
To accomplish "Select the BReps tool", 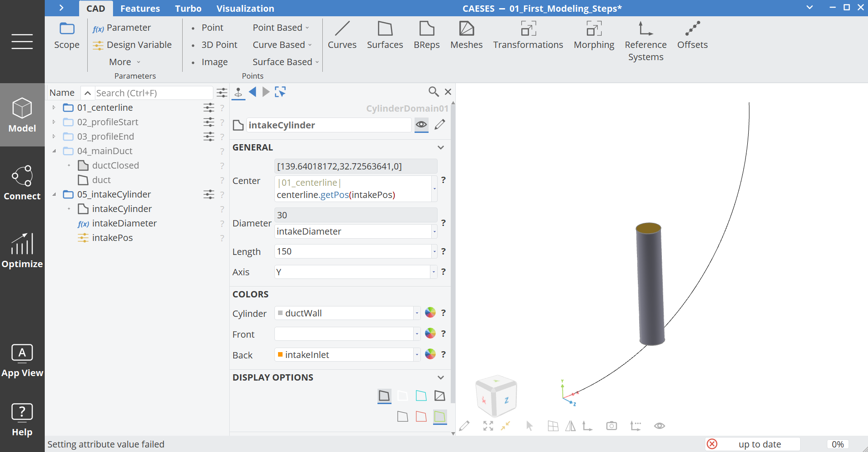I will point(426,35).
